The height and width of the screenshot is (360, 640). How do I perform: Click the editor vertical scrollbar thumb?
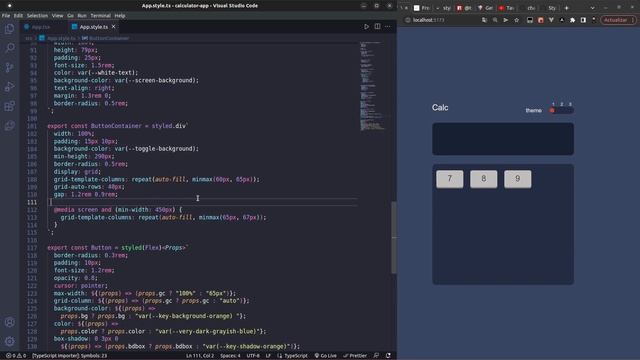(x=394, y=238)
